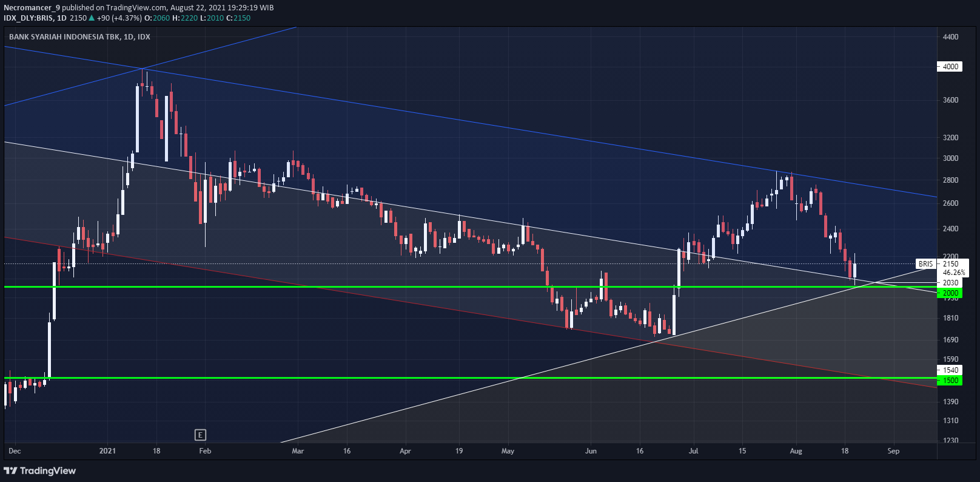This screenshot has width=980, height=482.
Task: Click the Feb label on time axis
Action: click(205, 450)
